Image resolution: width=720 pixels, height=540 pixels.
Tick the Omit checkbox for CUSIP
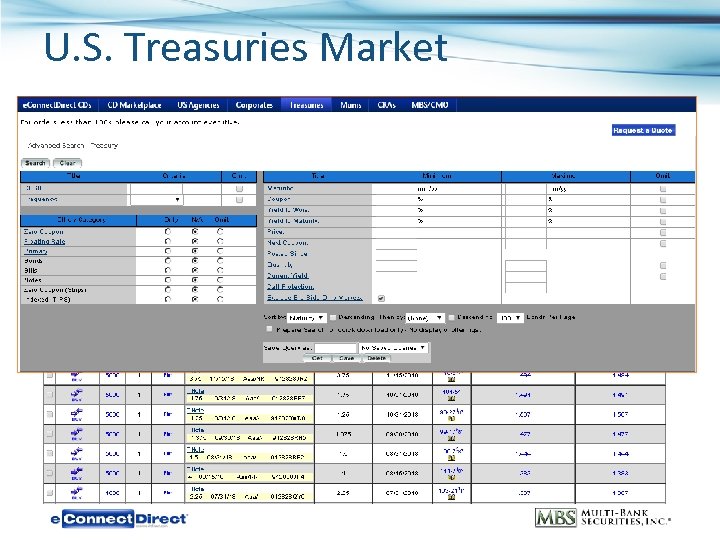[x=239, y=189]
